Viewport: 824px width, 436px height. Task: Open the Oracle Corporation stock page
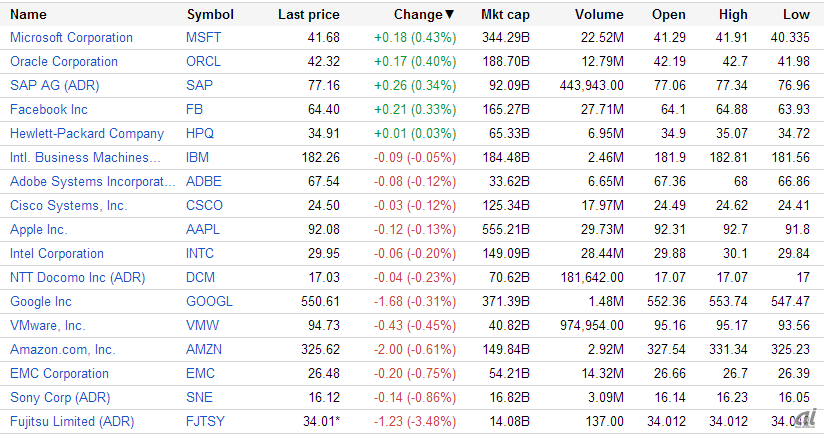[64, 62]
